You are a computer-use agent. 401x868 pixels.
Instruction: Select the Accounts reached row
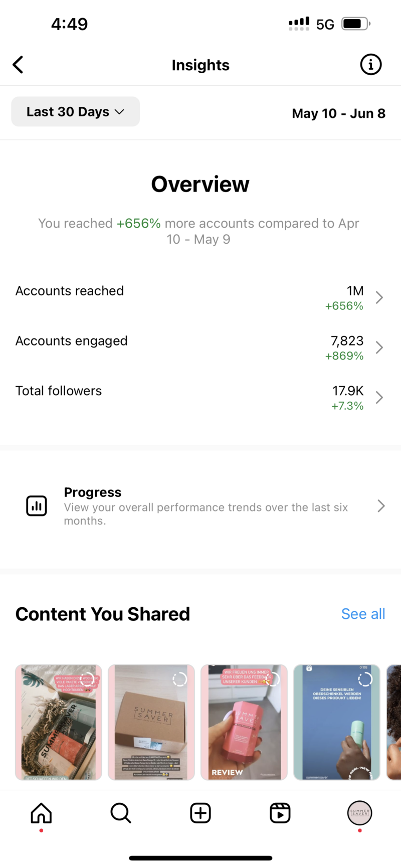[x=200, y=298]
